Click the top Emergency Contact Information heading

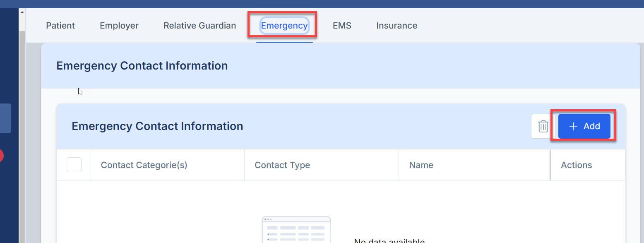pyautogui.click(x=142, y=66)
